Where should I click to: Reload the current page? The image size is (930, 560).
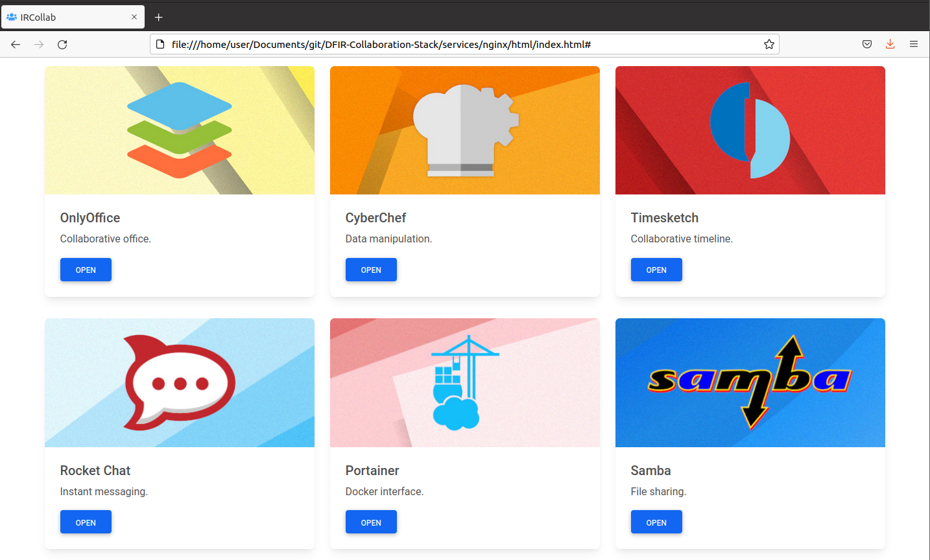tap(62, 44)
